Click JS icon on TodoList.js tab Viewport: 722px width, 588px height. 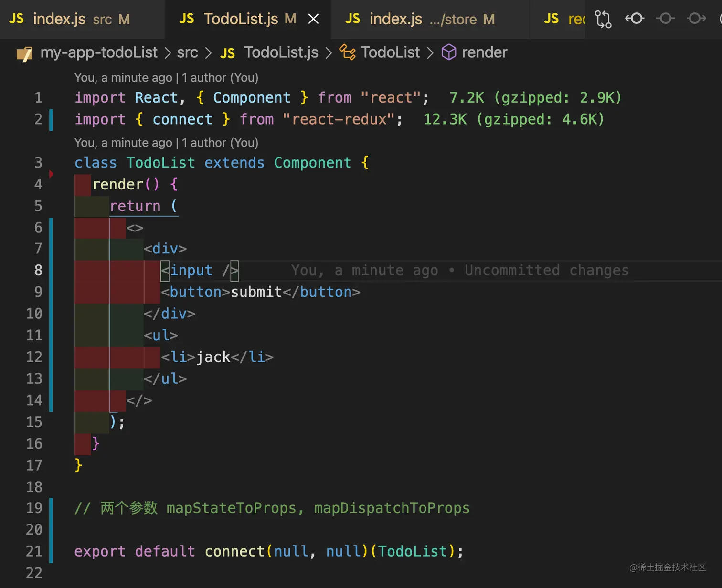pos(186,19)
